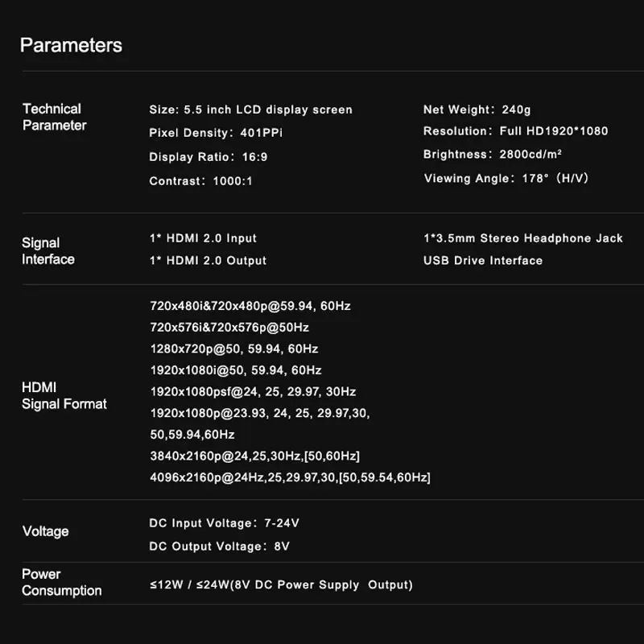The height and width of the screenshot is (644, 644).
Task: Select the 5.5 inch LCD display size text
Action: [x=250, y=109]
